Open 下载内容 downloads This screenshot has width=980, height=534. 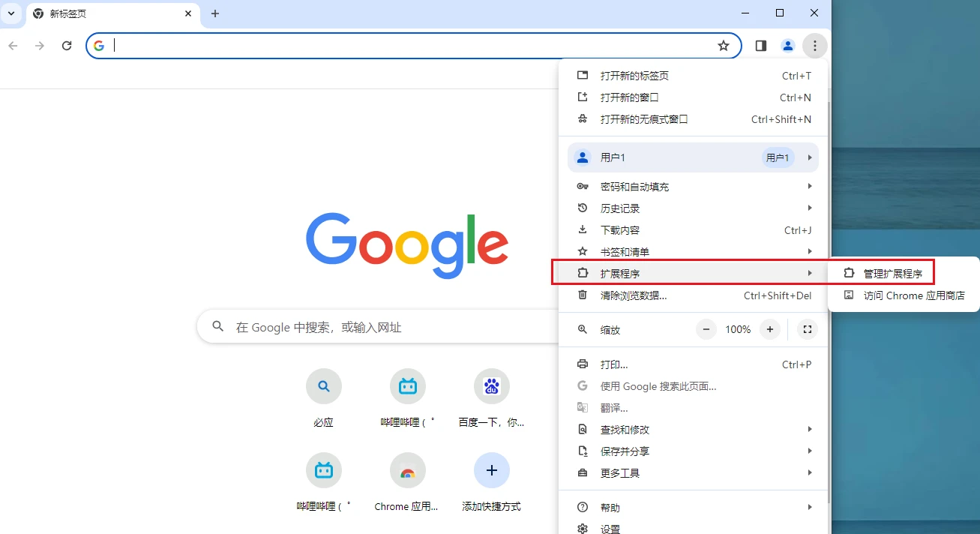[693, 230]
